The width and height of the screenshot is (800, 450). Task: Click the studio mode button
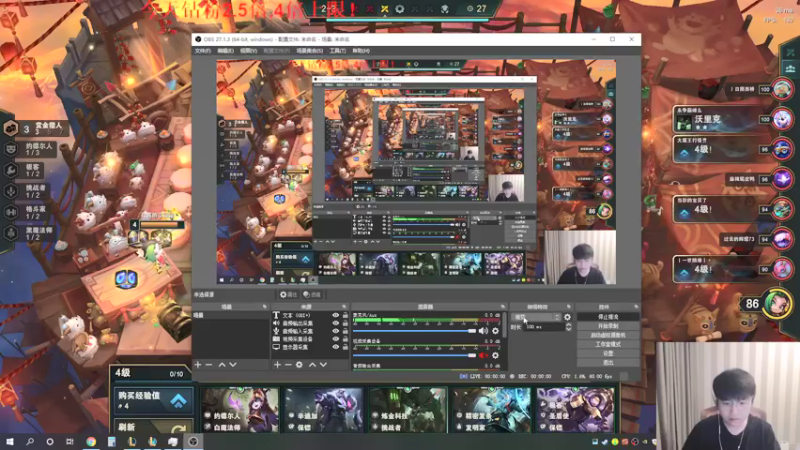coord(608,344)
